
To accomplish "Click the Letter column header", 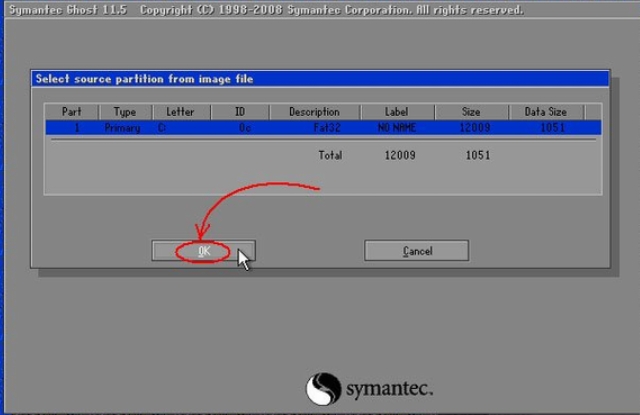I will (x=180, y=112).
